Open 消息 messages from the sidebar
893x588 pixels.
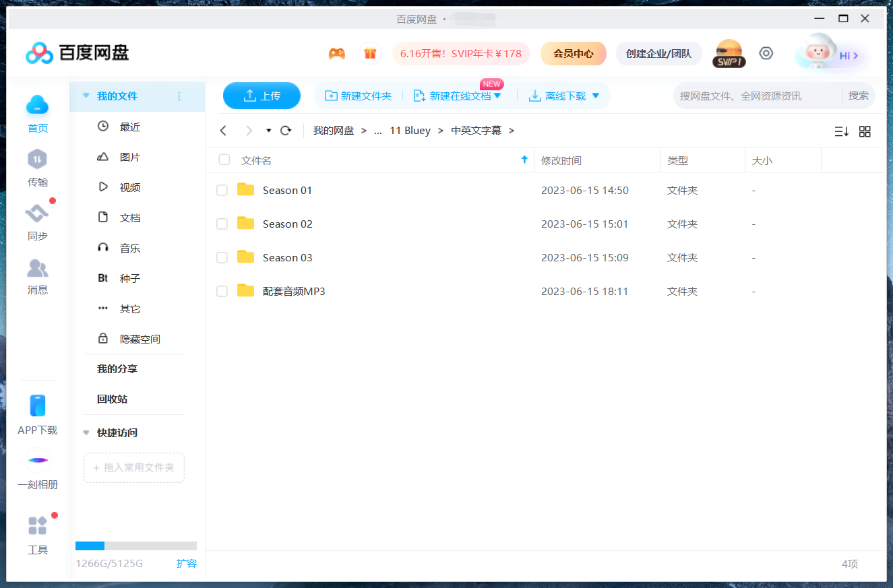point(37,269)
